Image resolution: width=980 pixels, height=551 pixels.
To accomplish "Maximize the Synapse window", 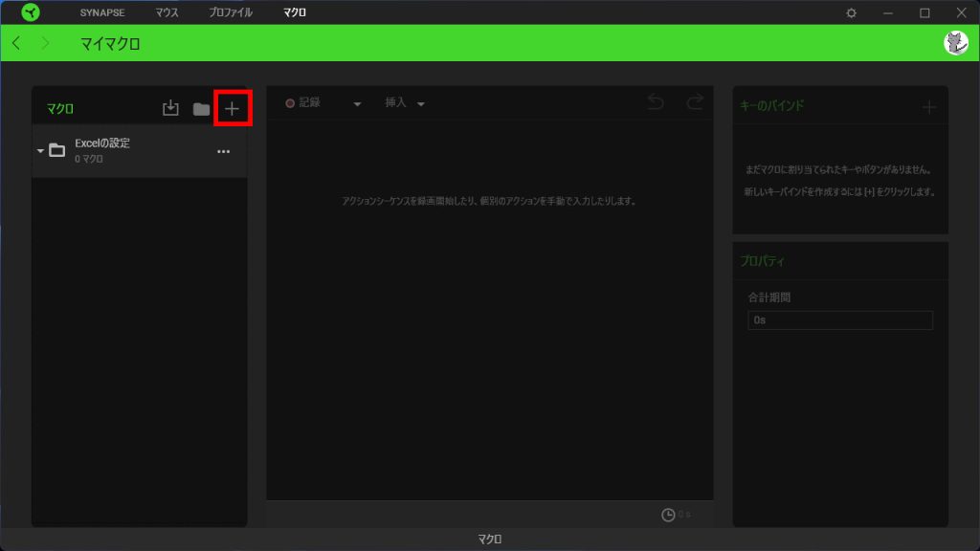I will click(924, 12).
